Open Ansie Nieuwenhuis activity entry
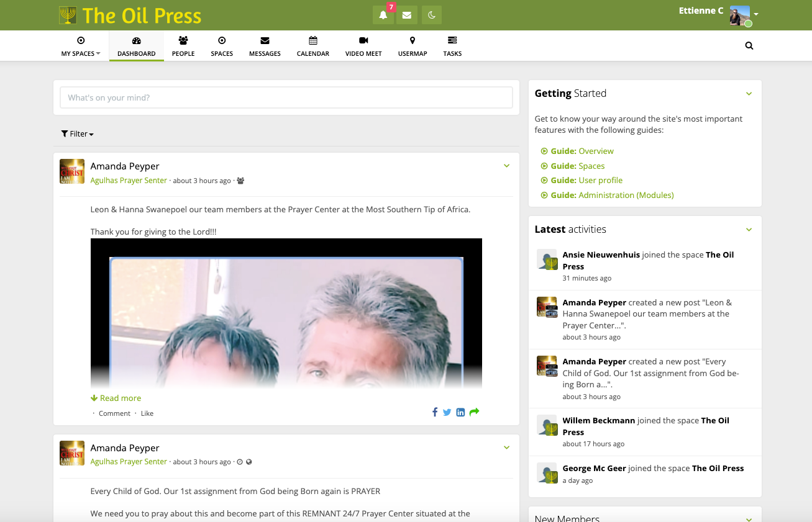 [x=645, y=266]
